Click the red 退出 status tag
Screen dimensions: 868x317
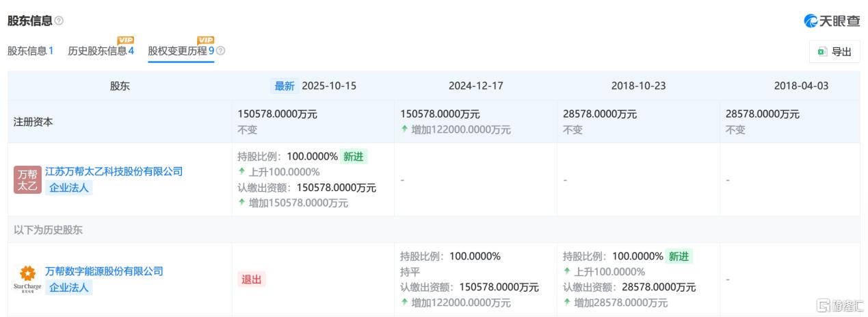click(252, 279)
